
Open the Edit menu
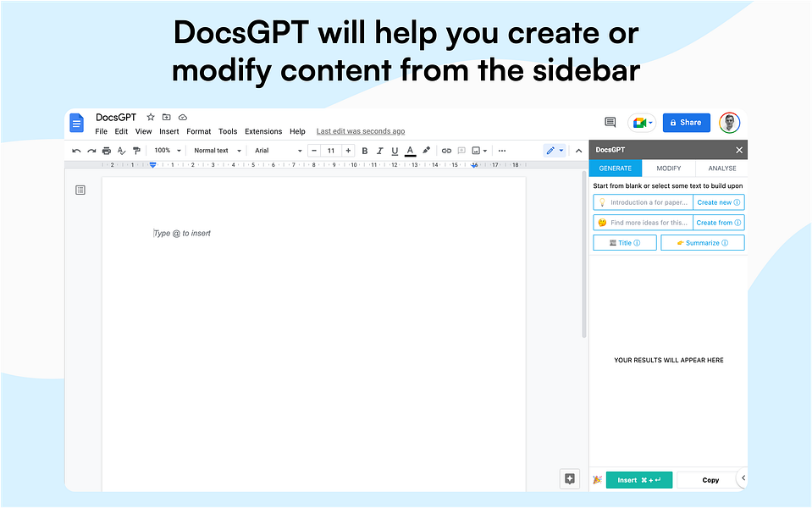click(x=121, y=131)
